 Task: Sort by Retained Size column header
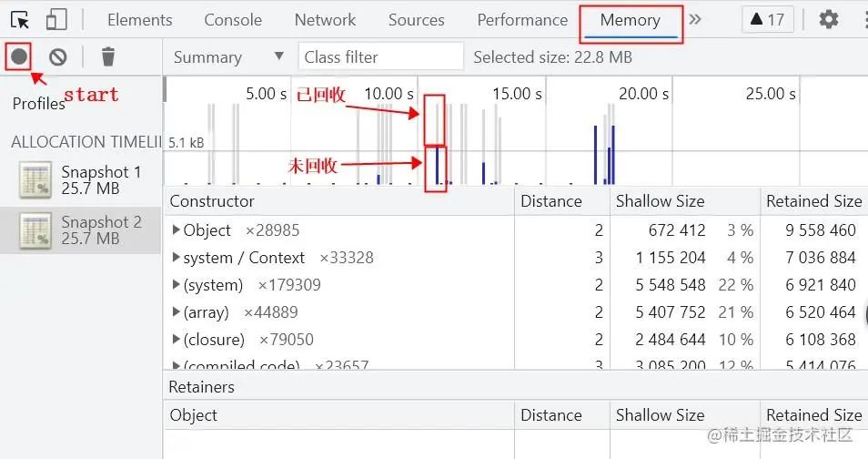(x=813, y=201)
